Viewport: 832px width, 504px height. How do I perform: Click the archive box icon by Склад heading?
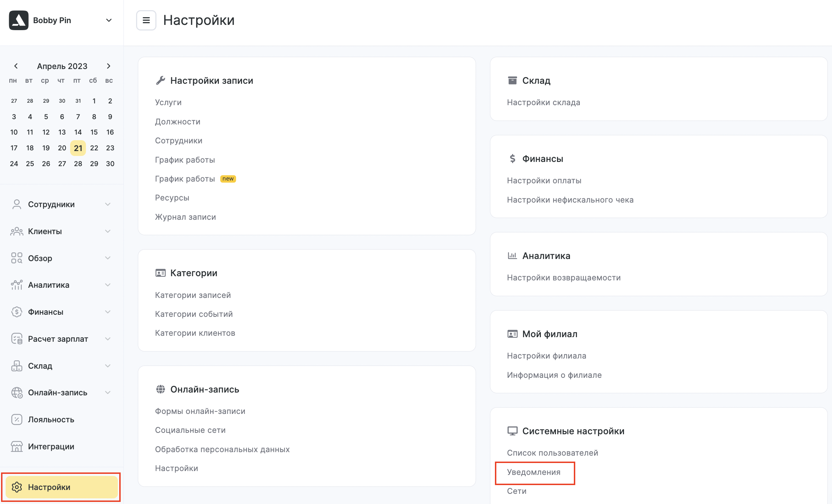point(512,81)
